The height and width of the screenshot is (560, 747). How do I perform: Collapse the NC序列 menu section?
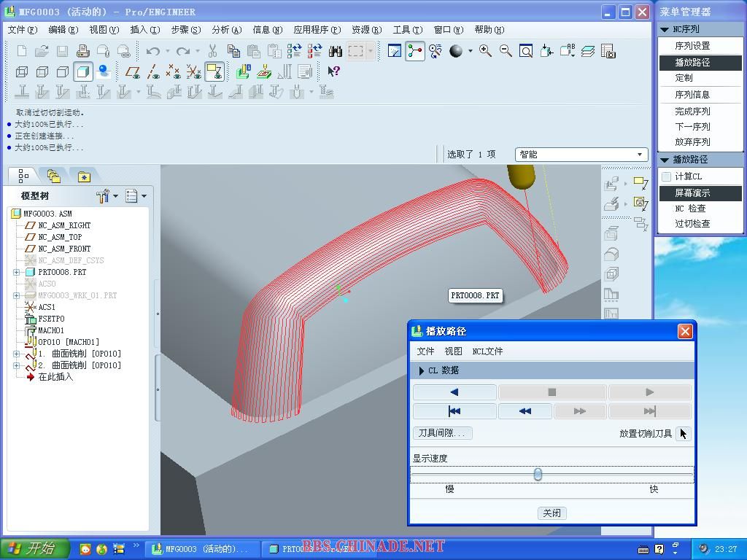pyautogui.click(x=664, y=29)
